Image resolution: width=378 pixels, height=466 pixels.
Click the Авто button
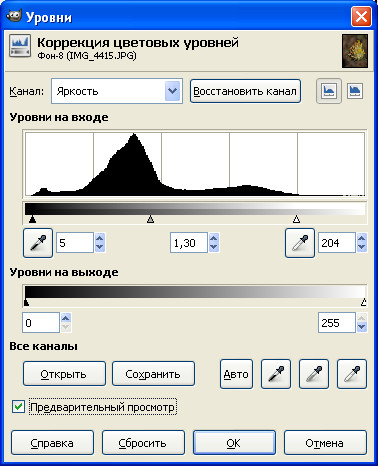[236, 374]
